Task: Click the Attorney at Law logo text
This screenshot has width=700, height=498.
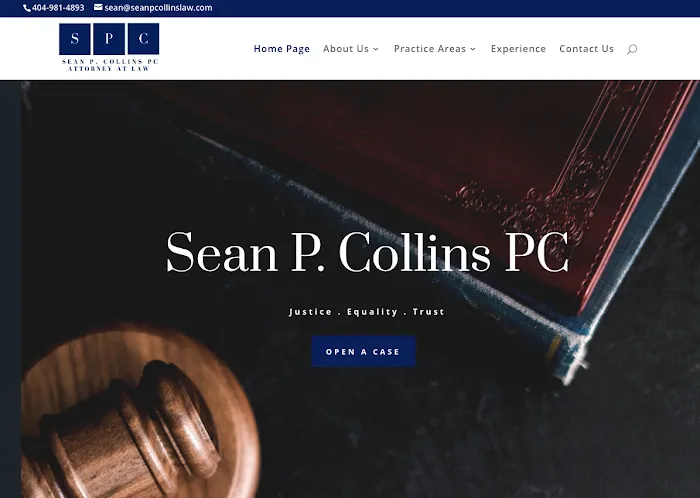Action: click(108, 69)
